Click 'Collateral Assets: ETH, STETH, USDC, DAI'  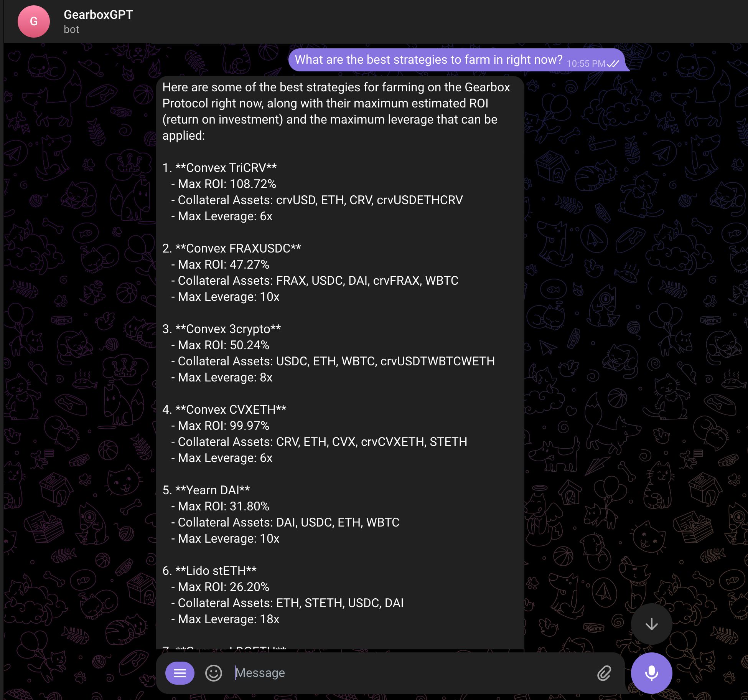pos(287,603)
